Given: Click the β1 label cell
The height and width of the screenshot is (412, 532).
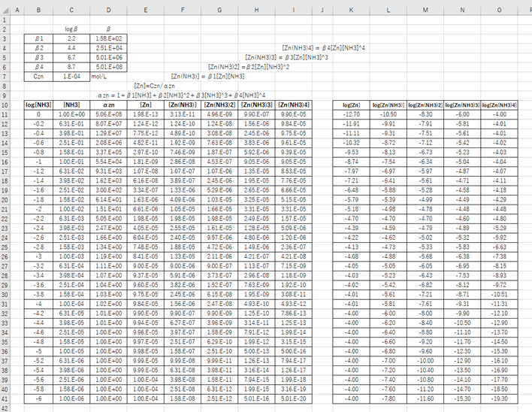Looking at the screenshot, I should tap(38, 38).
